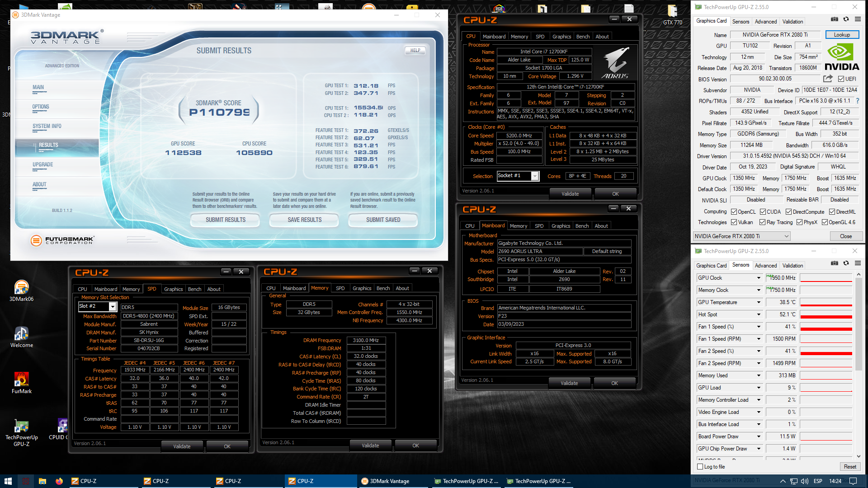This screenshot has width=868, height=488.
Task: Toggle the CUDA checkbox
Action: [763, 211]
